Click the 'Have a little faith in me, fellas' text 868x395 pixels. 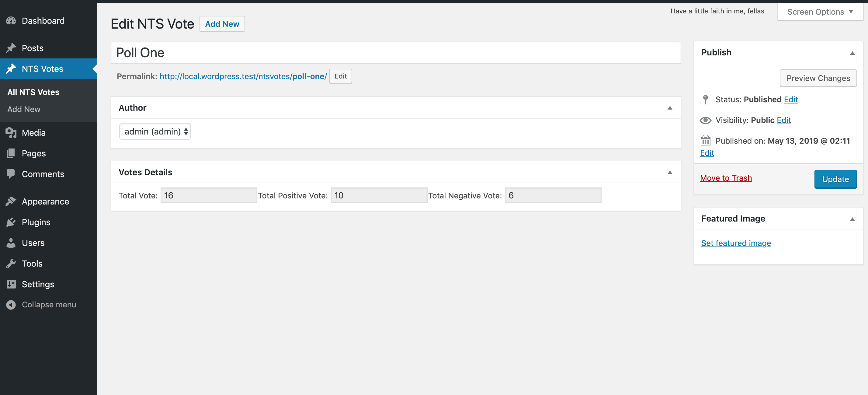click(x=717, y=11)
